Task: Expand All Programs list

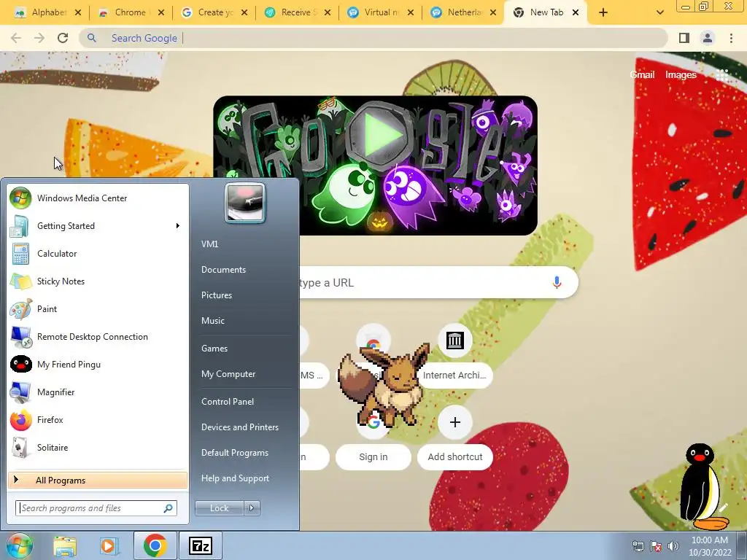Action: pos(98,480)
